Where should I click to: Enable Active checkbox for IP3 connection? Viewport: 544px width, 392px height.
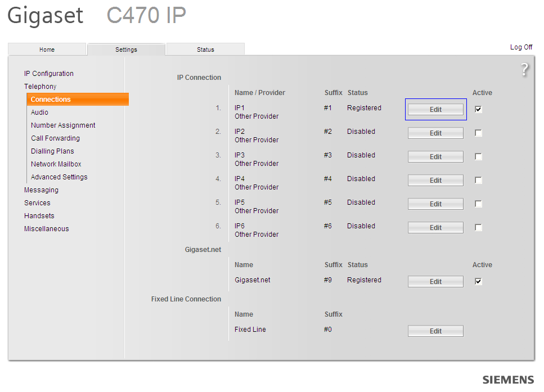[478, 156]
